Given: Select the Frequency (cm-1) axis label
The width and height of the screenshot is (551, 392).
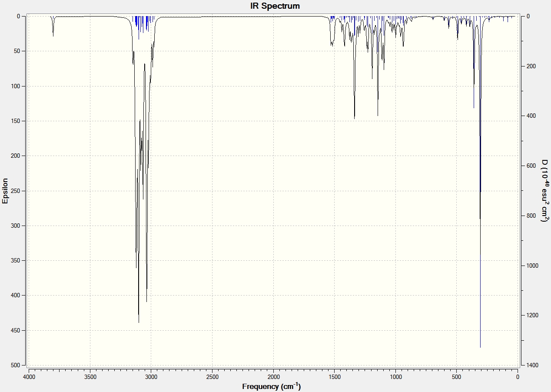Looking at the screenshot, I should click(x=272, y=386).
